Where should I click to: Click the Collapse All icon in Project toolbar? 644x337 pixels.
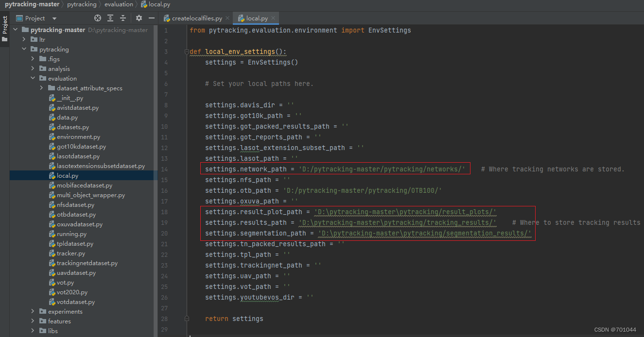pos(122,18)
